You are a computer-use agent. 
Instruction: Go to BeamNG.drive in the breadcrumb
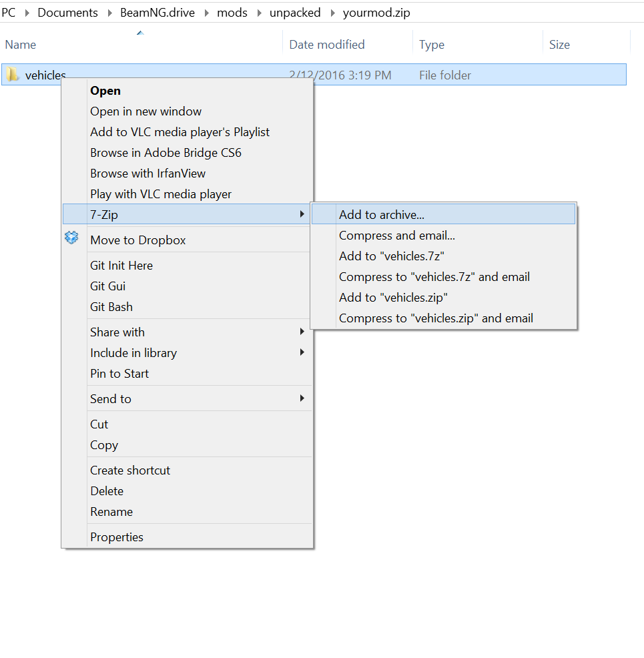pos(157,13)
